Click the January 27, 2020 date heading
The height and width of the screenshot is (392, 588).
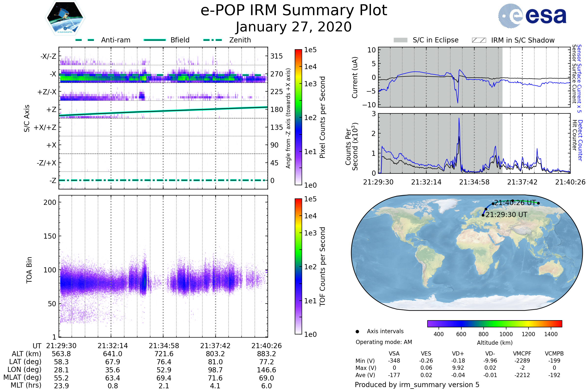294,27
